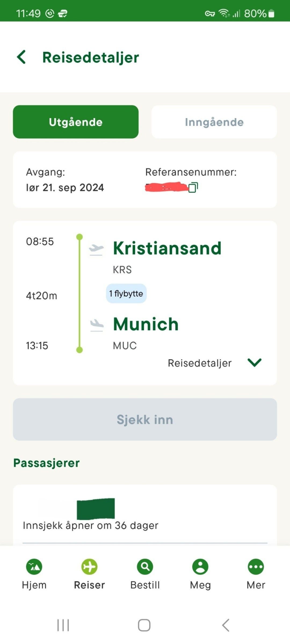Open the Mer three-dots icon
Viewport: 290px width, 644px height.
tap(256, 567)
